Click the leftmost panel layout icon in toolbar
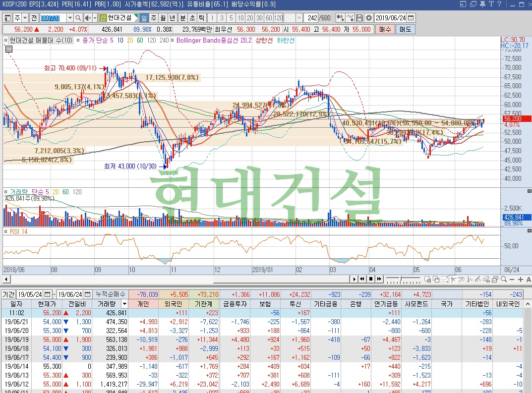Viewport: 532px width, 393px height. (x=7, y=18)
